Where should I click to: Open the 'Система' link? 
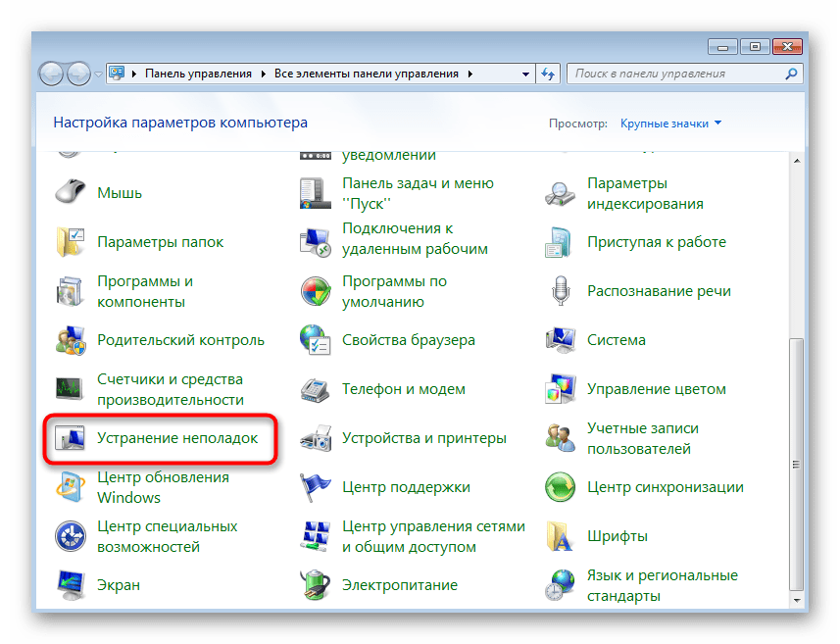pos(616,340)
